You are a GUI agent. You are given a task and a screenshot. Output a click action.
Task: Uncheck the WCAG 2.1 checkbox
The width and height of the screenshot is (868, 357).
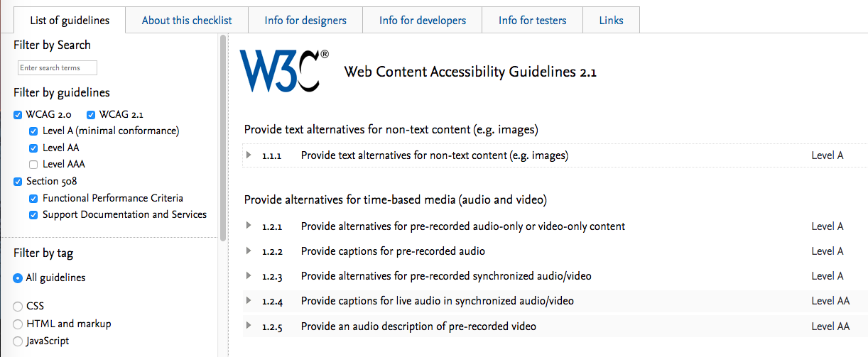point(92,115)
